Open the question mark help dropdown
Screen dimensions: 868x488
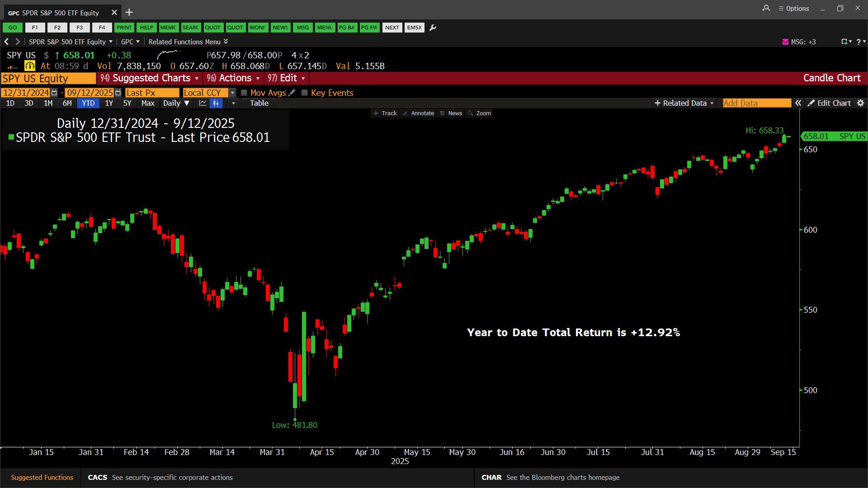tap(861, 42)
